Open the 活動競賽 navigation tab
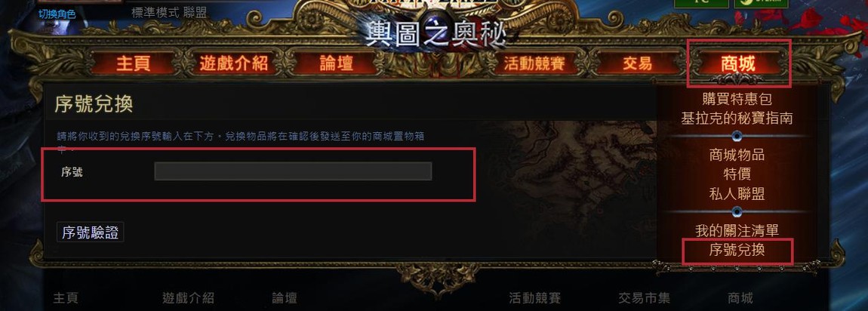This screenshot has height=311, width=868. (534, 63)
